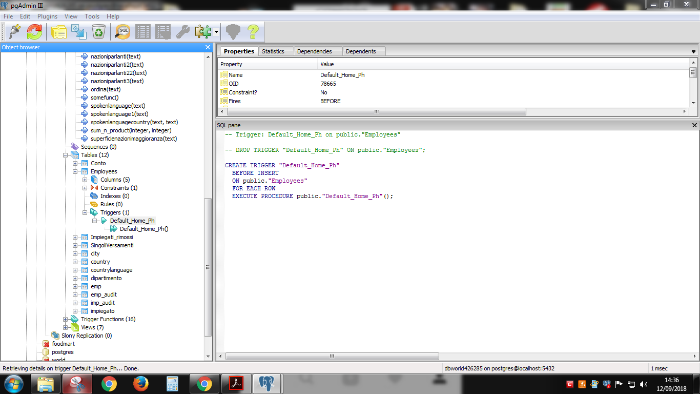The image size is (700, 394).
Task: Collapse the Employees table node
Action: click(75, 171)
